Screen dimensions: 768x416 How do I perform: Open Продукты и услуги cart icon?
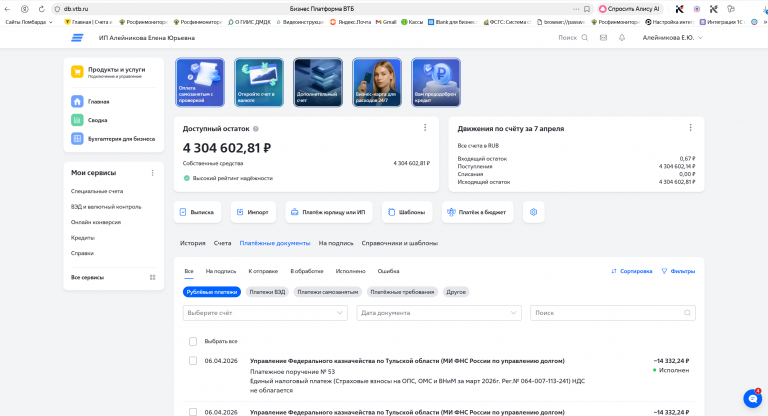(x=77, y=72)
